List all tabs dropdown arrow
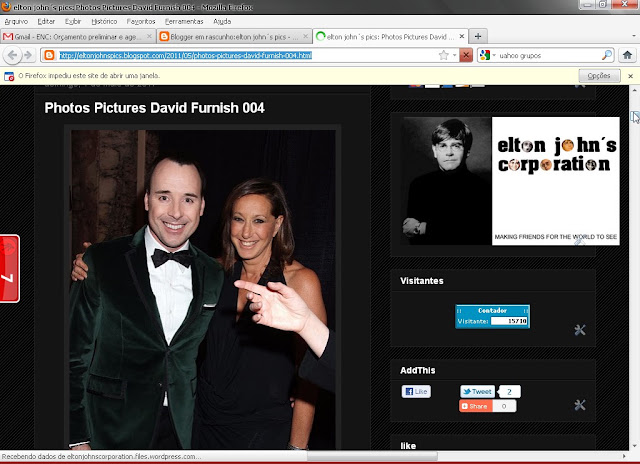Screen dimensions: 640x464 click(634, 36)
